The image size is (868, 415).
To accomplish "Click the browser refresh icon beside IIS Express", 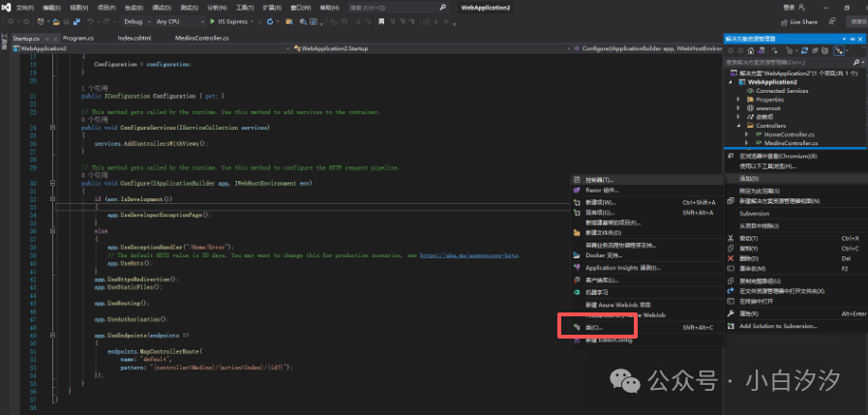I will click(x=270, y=21).
